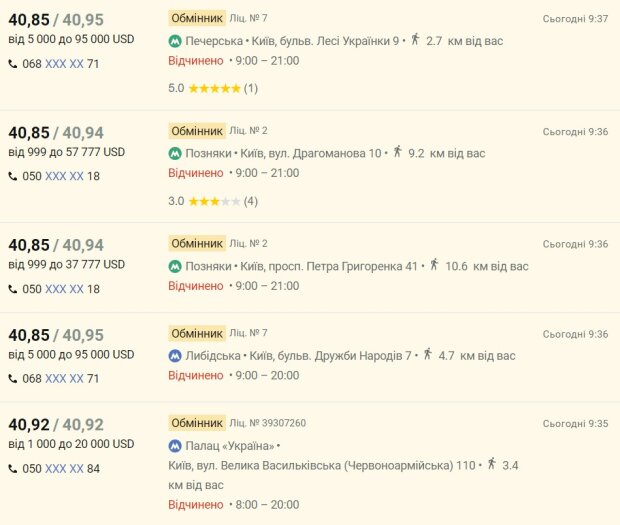Click the walking icon before 10.6 км
Image resolution: width=620 pixels, height=525 pixels.
pyautogui.click(x=433, y=265)
